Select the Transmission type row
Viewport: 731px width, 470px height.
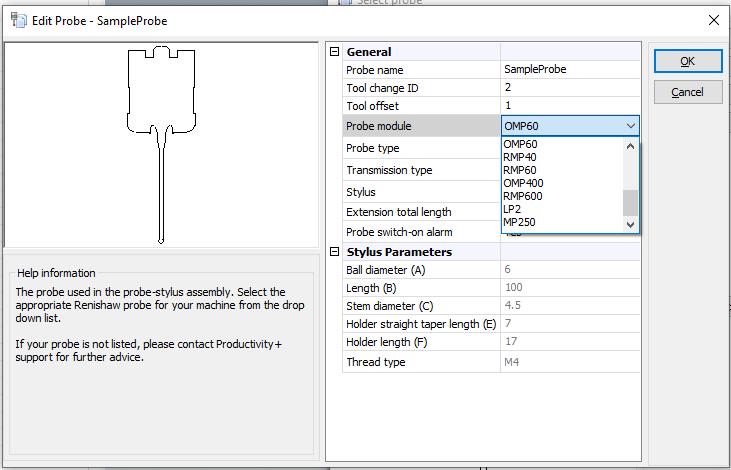tap(421, 170)
